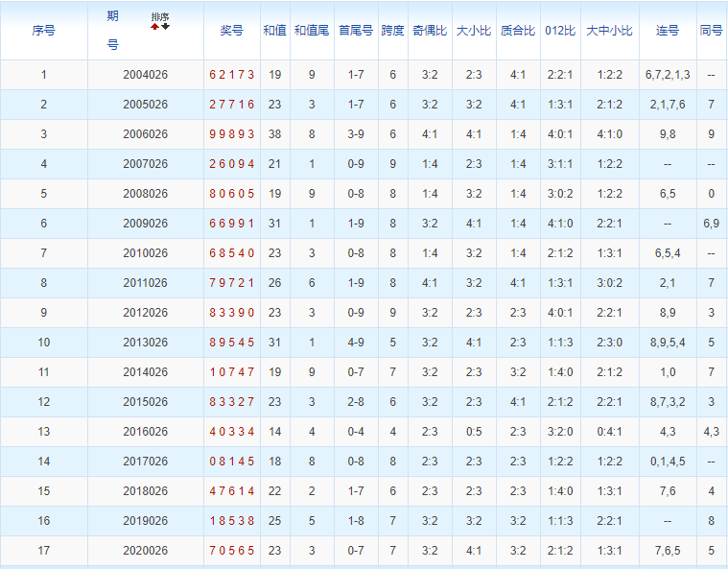Click winning number 9 9 8 9 3
The image size is (728, 569).
pyautogui.click(x=232, y=134)
